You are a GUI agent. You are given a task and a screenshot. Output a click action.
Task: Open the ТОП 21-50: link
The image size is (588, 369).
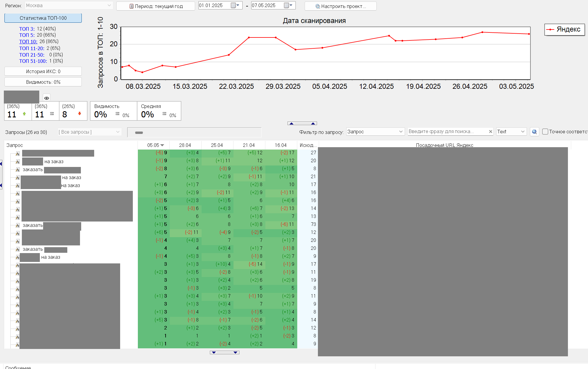point(32,55)
